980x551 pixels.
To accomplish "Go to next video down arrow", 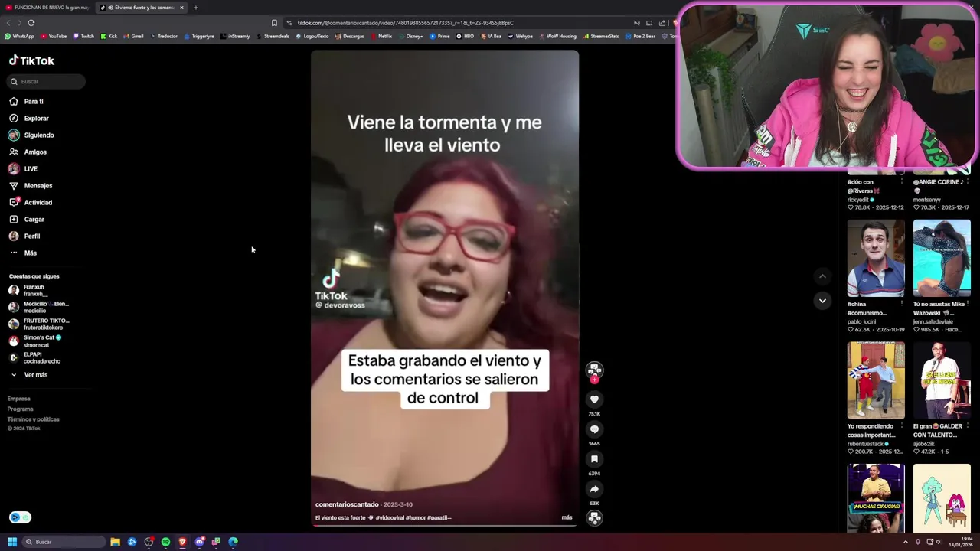I will (822, 300).
